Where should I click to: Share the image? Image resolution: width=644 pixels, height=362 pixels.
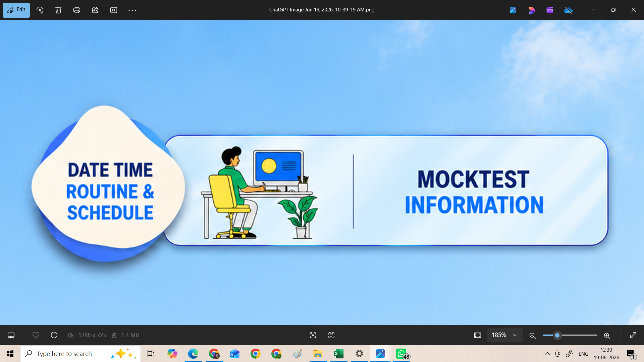[x=95, y=10]
